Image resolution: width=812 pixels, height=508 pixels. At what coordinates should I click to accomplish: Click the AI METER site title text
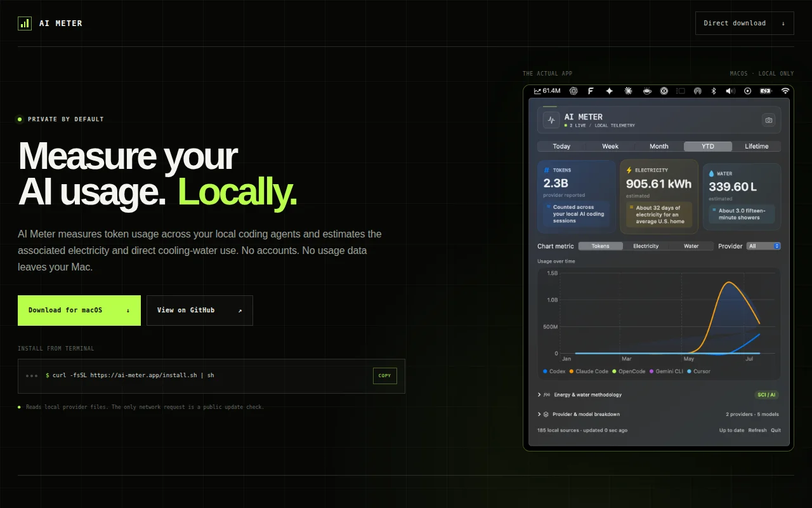point(60,23)
